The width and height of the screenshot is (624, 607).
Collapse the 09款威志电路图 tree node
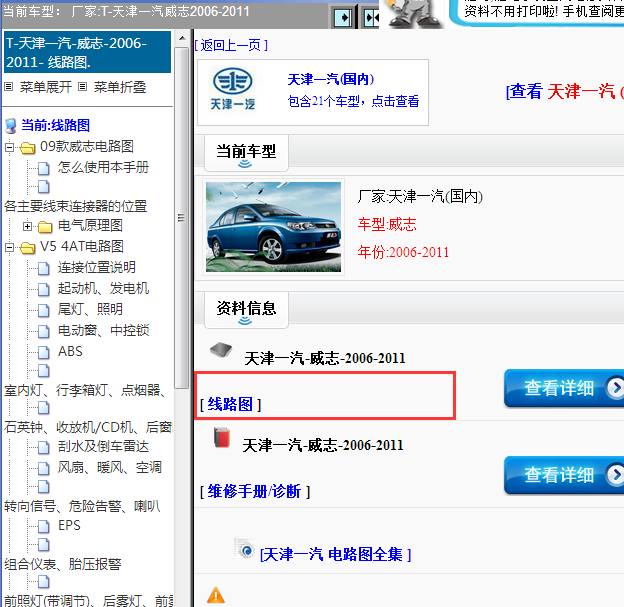9,148
